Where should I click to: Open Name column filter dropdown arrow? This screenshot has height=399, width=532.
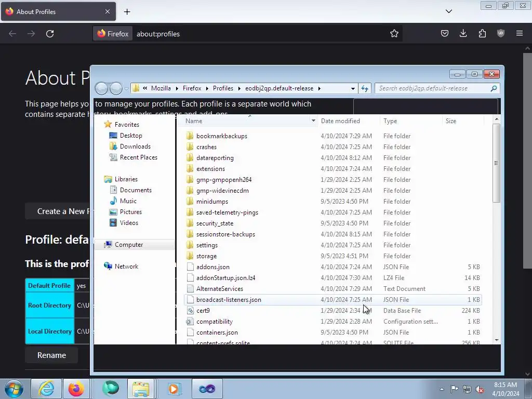click(x=313, y=121)
